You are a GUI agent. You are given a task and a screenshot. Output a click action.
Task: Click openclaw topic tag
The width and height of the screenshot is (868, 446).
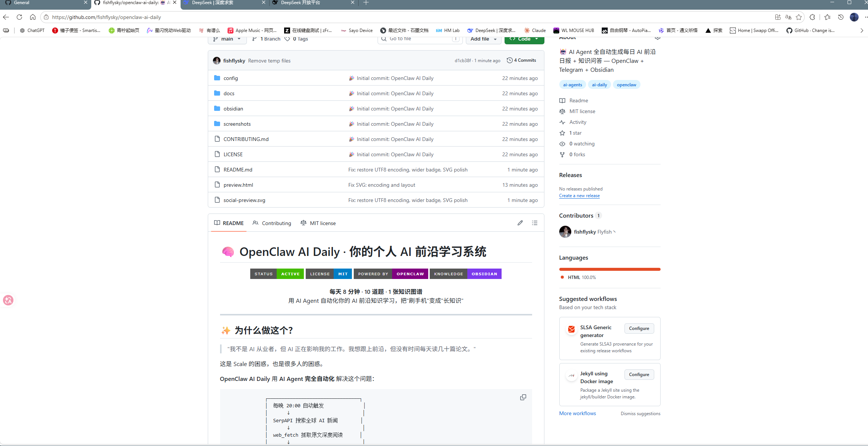[x=626, y=85]
